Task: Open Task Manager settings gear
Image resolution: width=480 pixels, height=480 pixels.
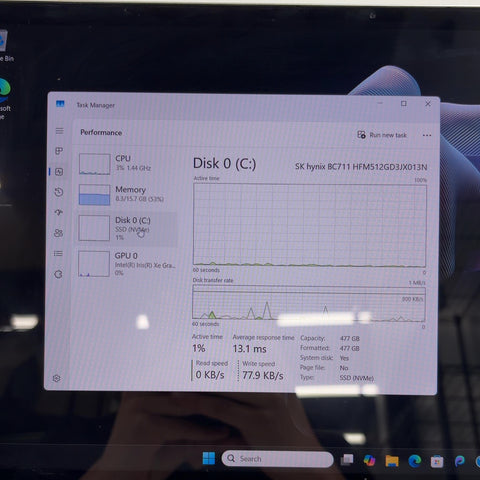Action: 57,378
